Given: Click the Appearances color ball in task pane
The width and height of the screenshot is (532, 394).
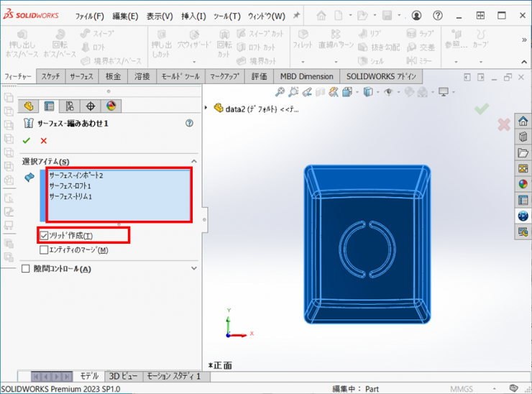Looking at the screenshot, I should click(523, 183).
